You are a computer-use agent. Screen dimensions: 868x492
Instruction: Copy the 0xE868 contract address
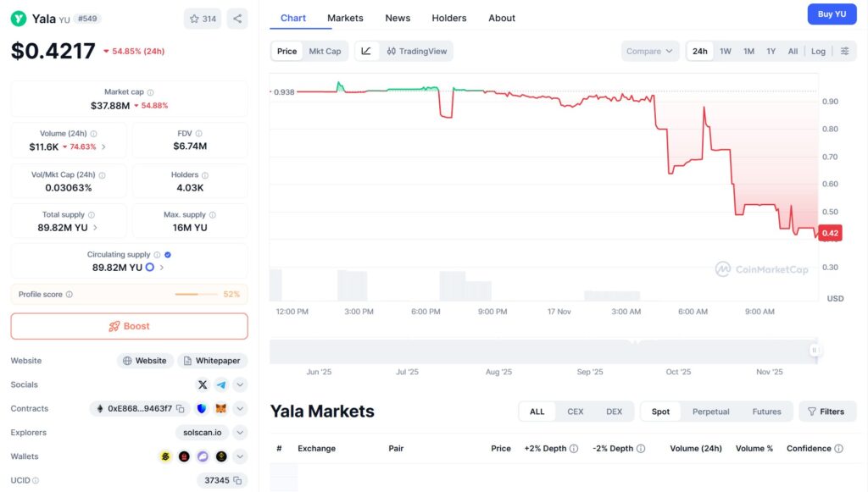(180, 409)
